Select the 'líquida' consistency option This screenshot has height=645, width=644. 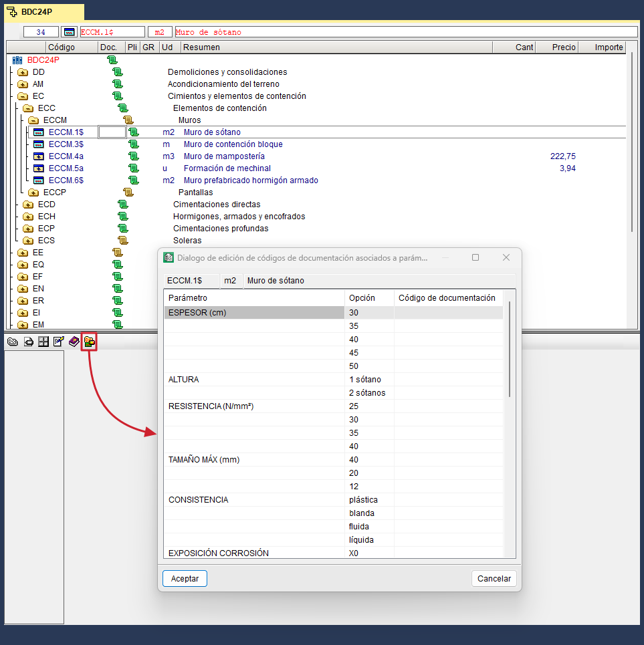(x=333, y=539)
